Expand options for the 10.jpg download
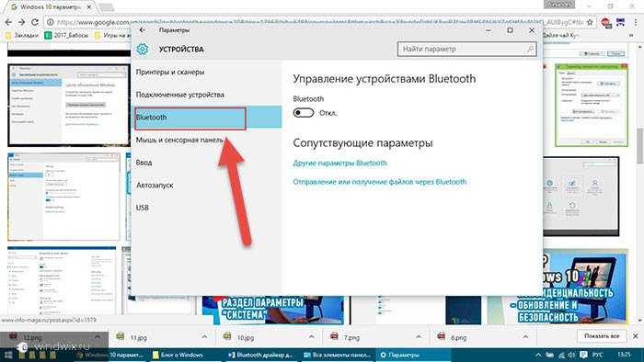The width and height of the screenshot is (644, 362). tap(312, 337)
